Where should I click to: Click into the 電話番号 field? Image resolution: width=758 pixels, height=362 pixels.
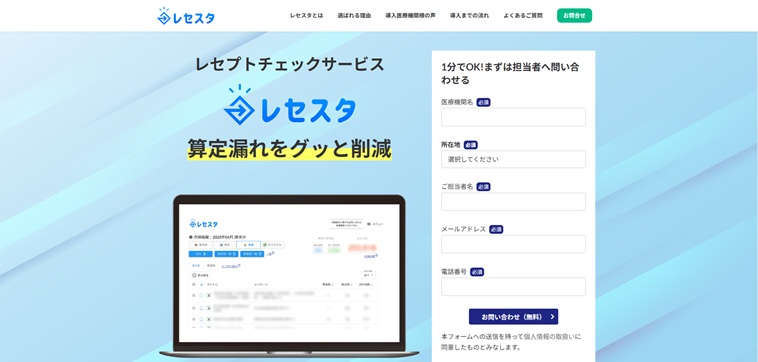coord(513,287)
